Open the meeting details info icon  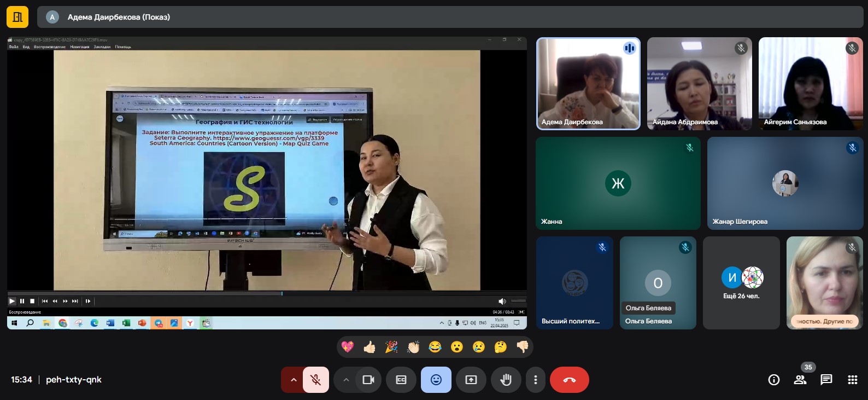pos(773,380)
